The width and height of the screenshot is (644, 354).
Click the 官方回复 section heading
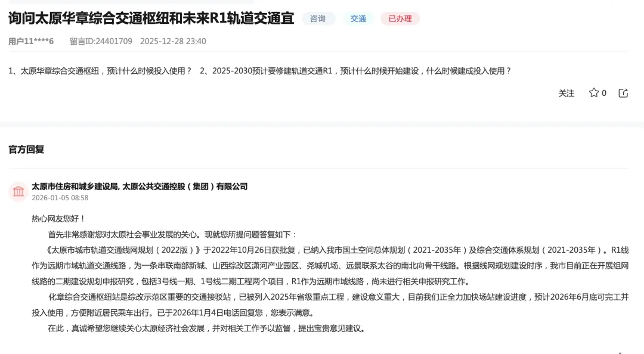pyautogui.click(x=26, y=150)
